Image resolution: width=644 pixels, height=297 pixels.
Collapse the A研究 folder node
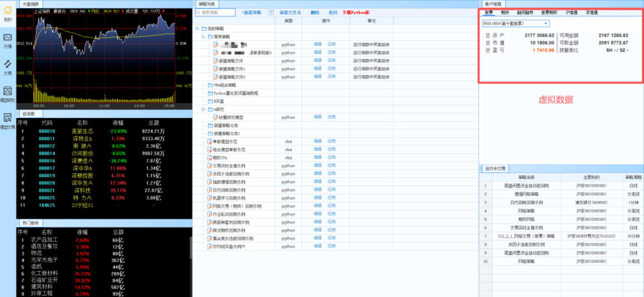pos(203,109)
